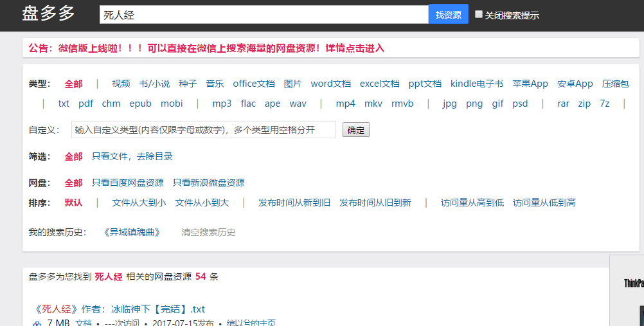
Task: Filter by 安卓App type
Action: pos(575,84)
